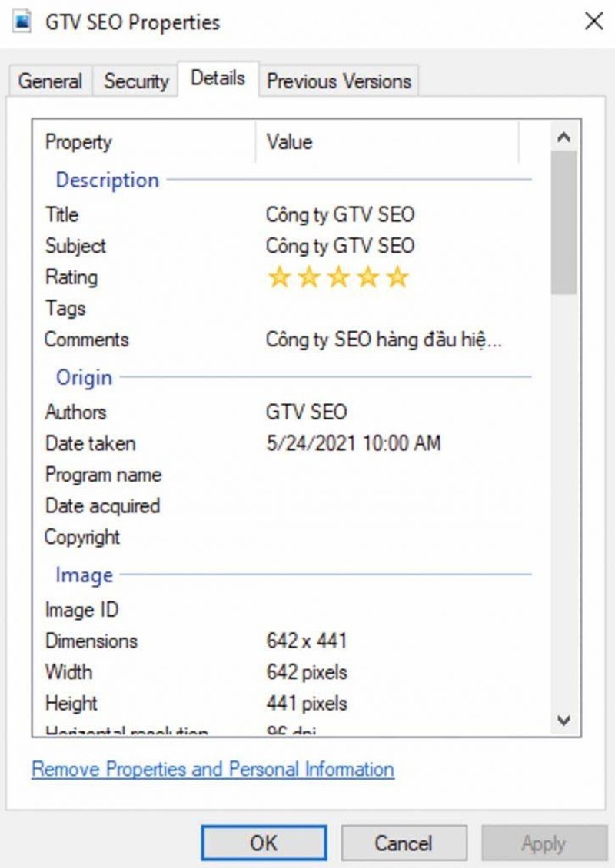
Task: Confirm with the OK button
Action: [x=264, y=843]
